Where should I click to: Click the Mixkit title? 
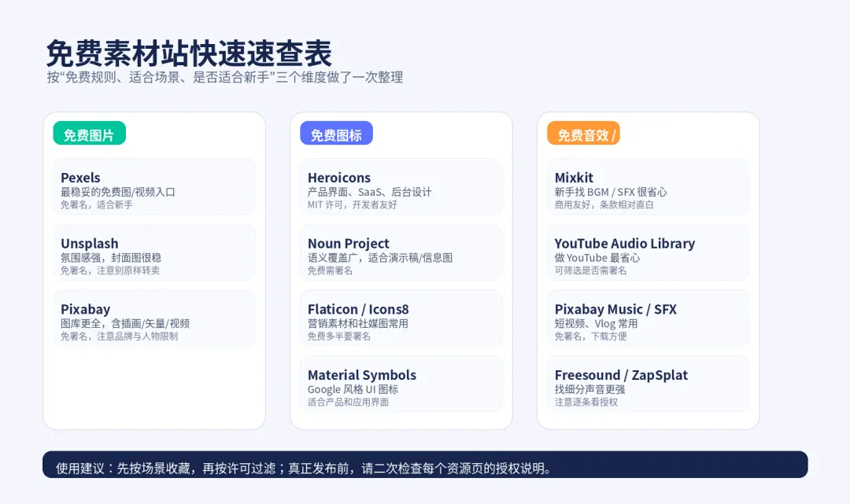(574, 178)
